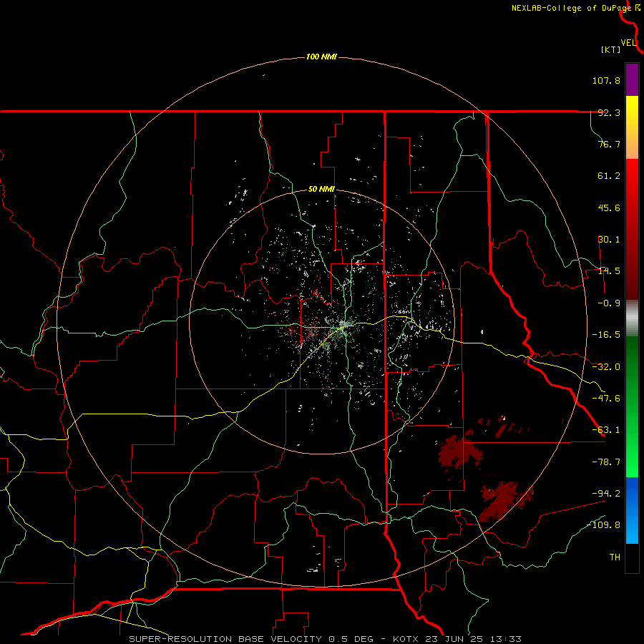Click the 107.8 scale value
The image size is (644, 644).
tap(606, 80)
